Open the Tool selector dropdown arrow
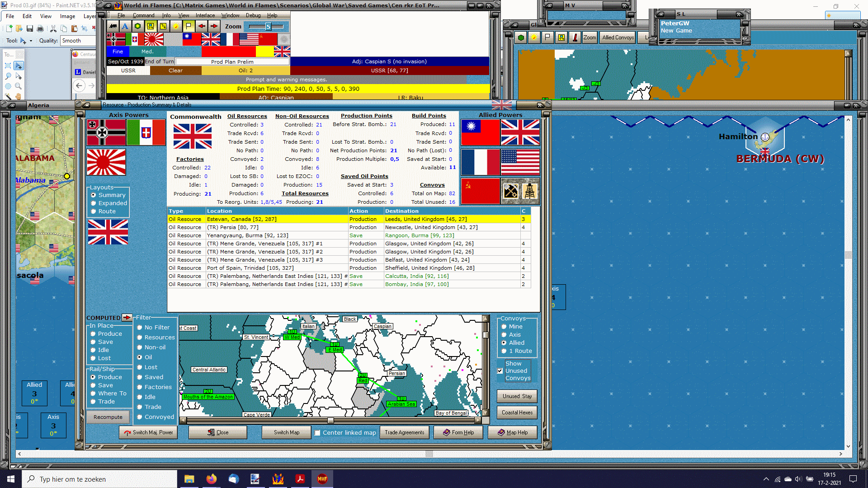Image resolution: width=868 pixels, height=488 pixels. [31, 41]
